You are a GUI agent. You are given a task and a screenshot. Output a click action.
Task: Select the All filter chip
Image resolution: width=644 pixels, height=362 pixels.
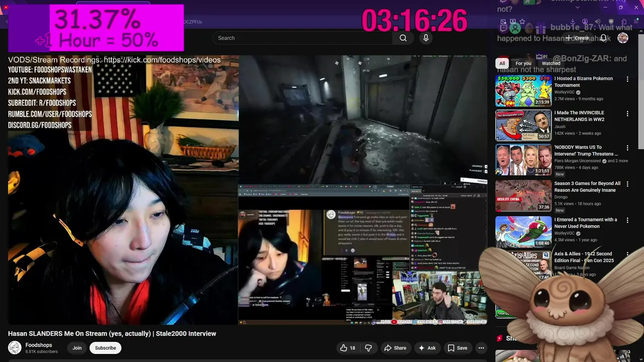[502, 63]
